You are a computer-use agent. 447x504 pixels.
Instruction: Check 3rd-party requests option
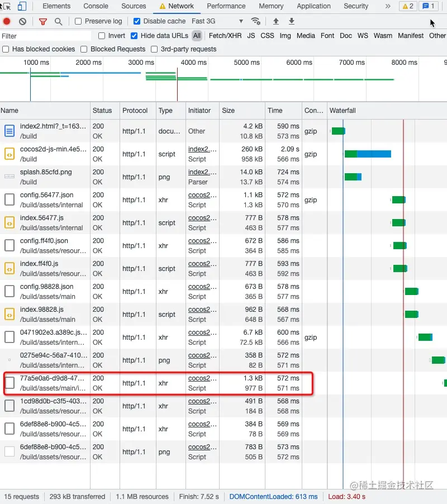pyautogui.click(x=154, y=49)
